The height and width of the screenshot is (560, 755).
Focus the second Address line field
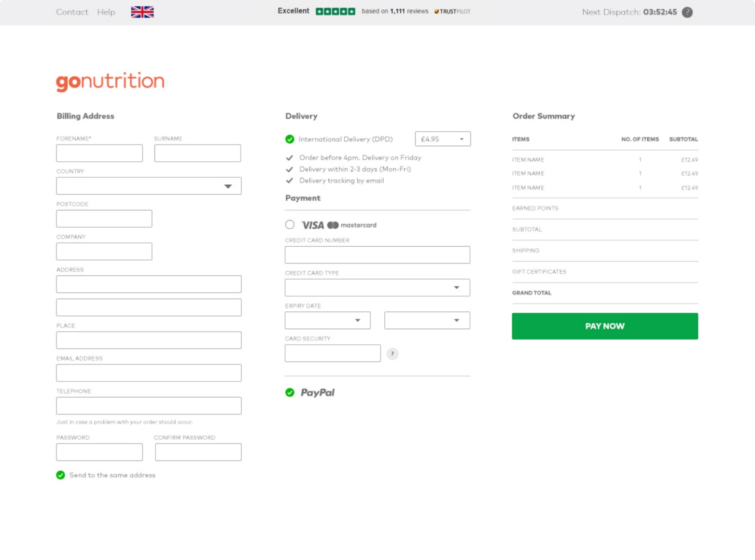(x=149, y=308)
